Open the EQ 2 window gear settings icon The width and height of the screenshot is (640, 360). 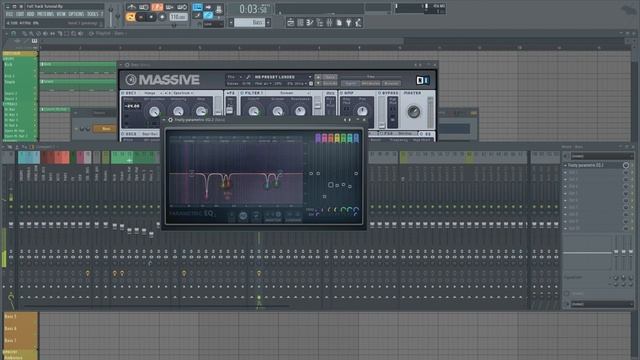[170, 120]
